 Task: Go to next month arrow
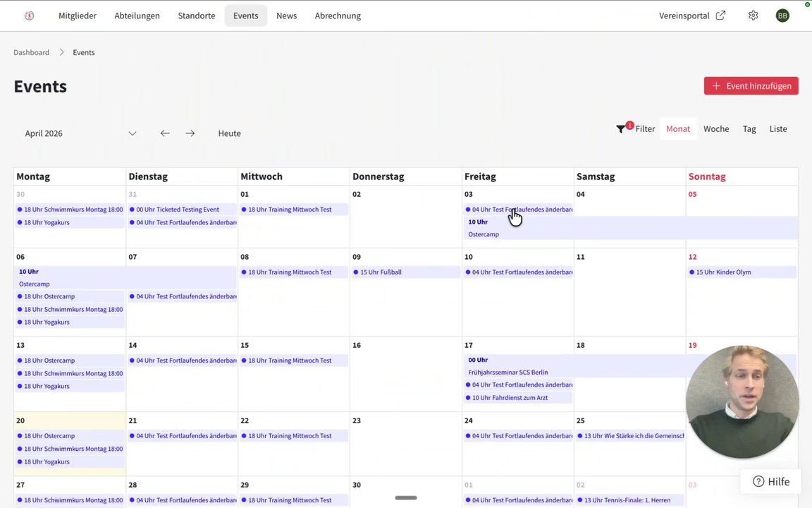[x=190, y=133]
